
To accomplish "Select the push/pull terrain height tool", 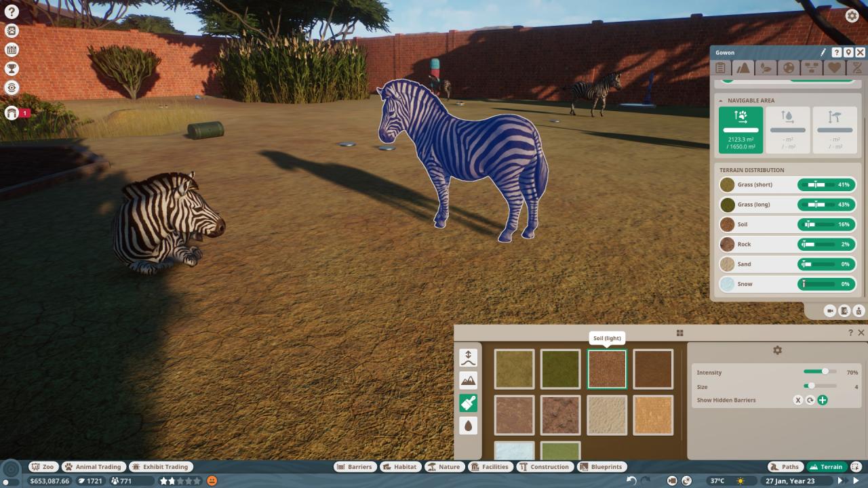I will coord(468,358).
